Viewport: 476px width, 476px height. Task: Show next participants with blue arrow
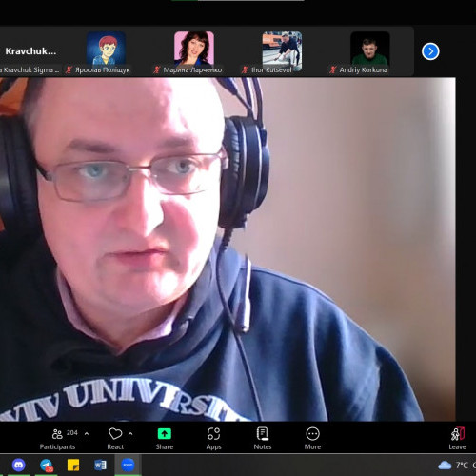[430, 51]
